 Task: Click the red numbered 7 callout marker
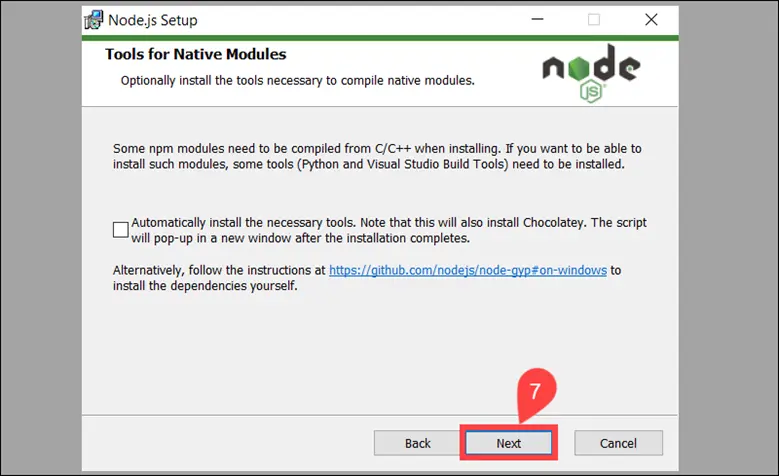(534, 392)
